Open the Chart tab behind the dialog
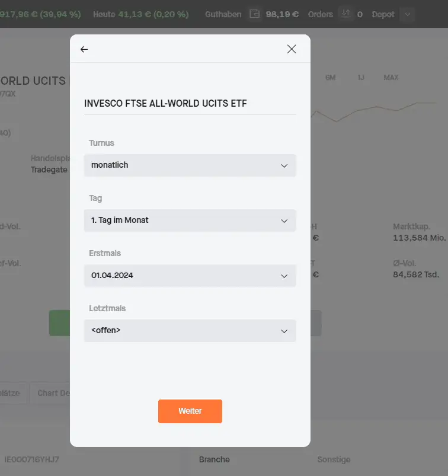The width and height of the screenshot is (448, 476). coord(50,393)
